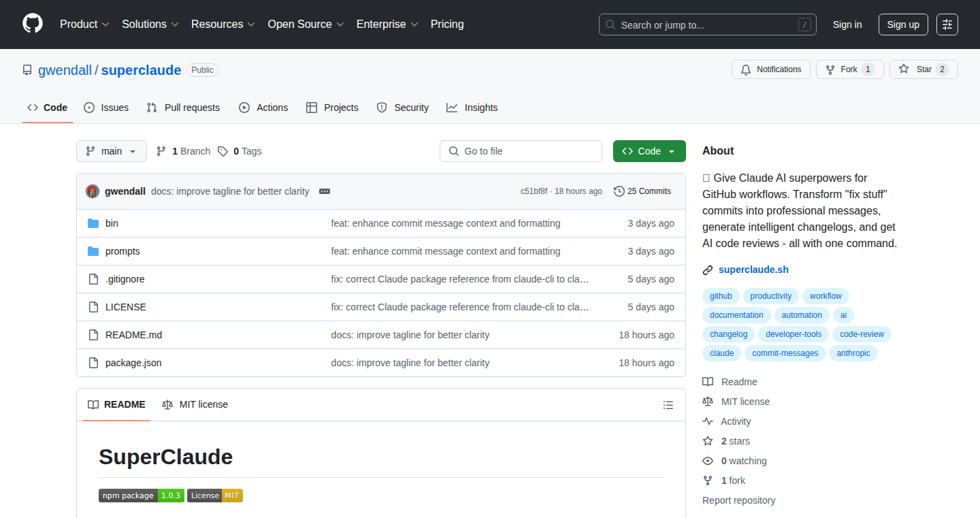Select the anthropic topic tag
The image size is (980, 518).
(x=853, y=353)
